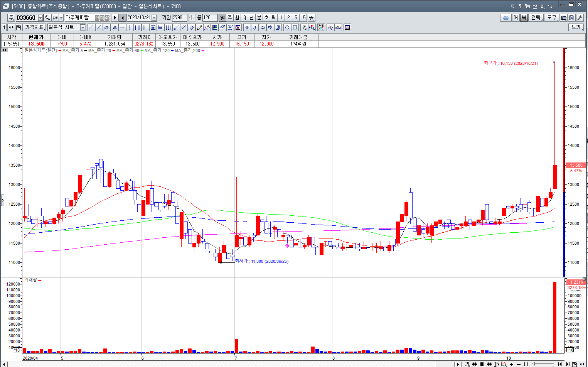Click the help question mark icon
The width and height of the screenshot is (588, 367).
pyautogui.click(x=520, y=6)
